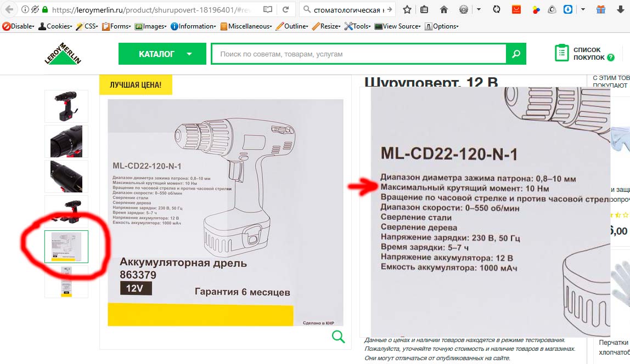Open the Images developer menu
630x364 pixels.
(x=151, y=26)
